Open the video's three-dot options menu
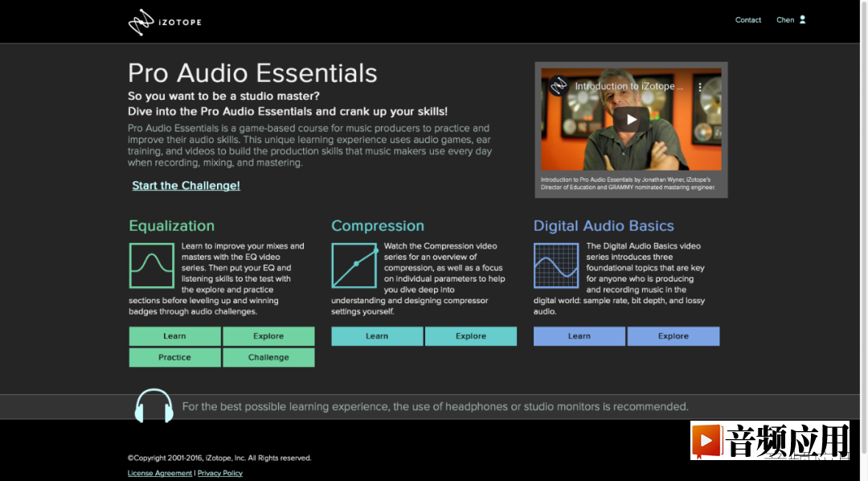The width and height of the screenshot is (868, 481). 700,87
